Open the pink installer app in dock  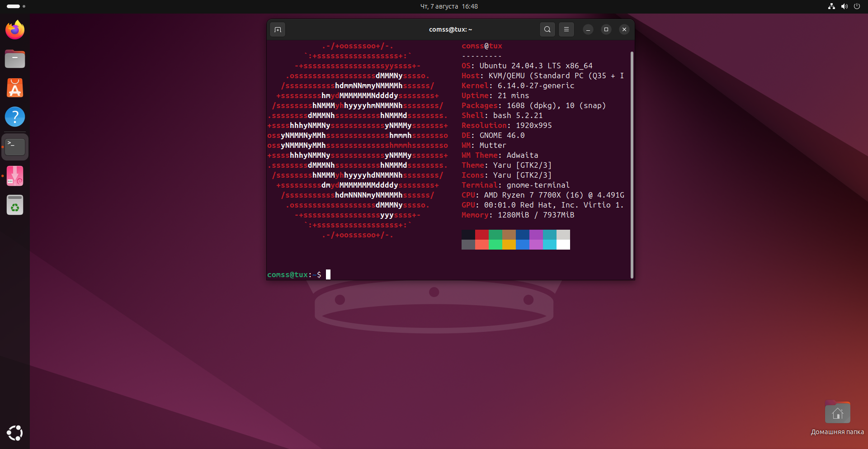(15, 176)
